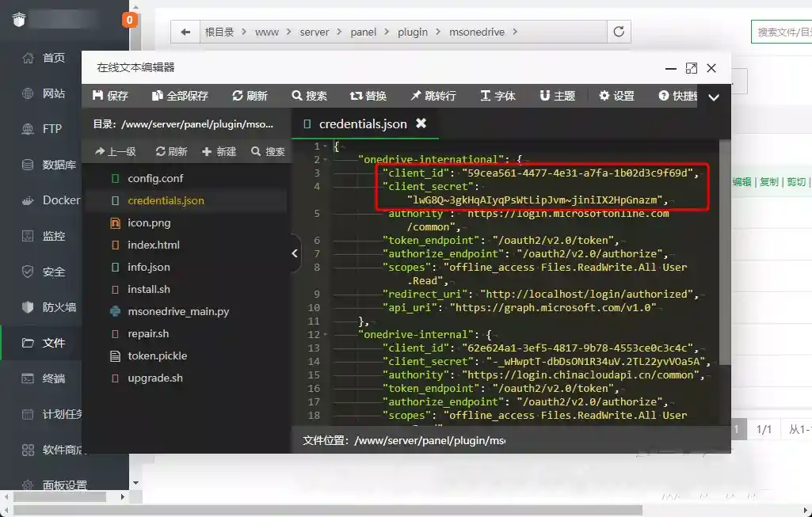Open the 替换 replace tool

pyautogui.click(x=368, y=96)
